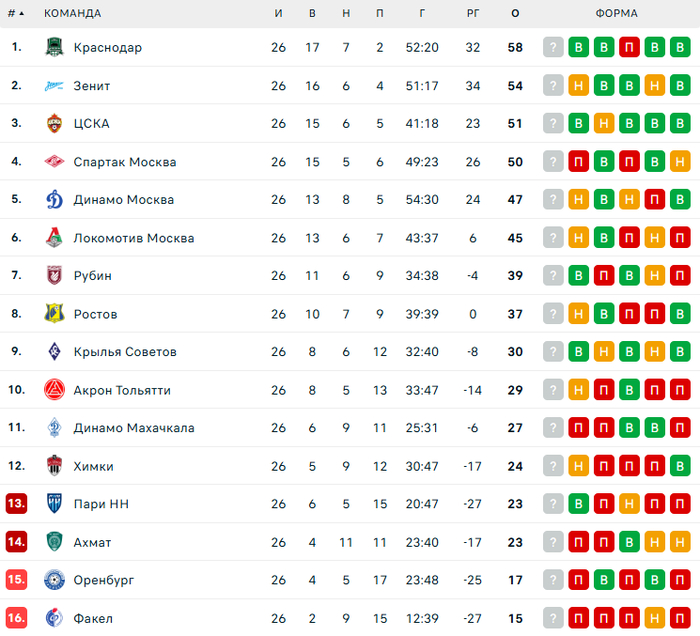Click the Rostov club logo
This screenshot has width=700, height=636.
pos(55,314)
